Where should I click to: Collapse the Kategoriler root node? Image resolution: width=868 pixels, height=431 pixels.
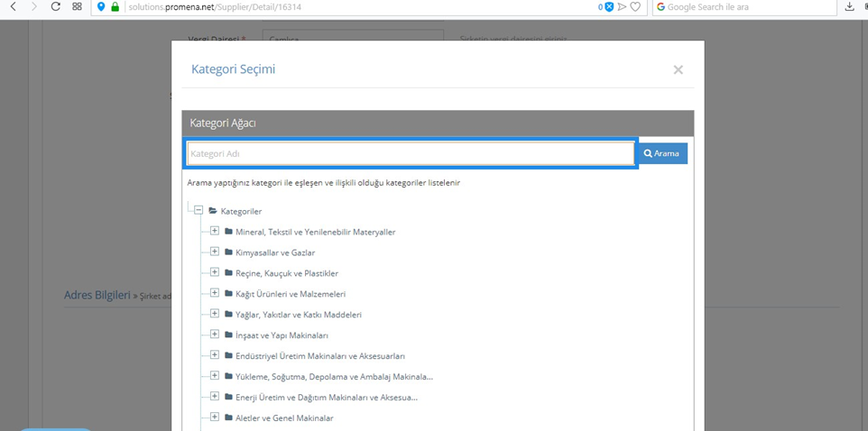(199, 210)
